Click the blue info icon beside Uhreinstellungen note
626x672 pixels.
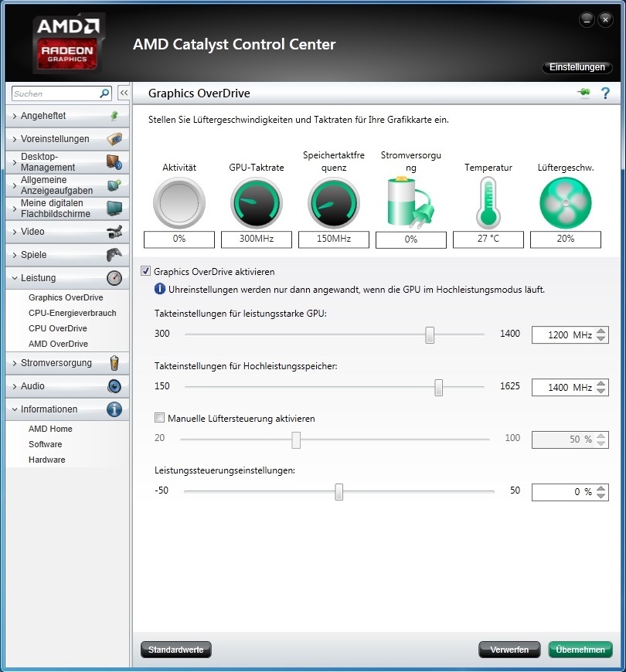[159, 290]
